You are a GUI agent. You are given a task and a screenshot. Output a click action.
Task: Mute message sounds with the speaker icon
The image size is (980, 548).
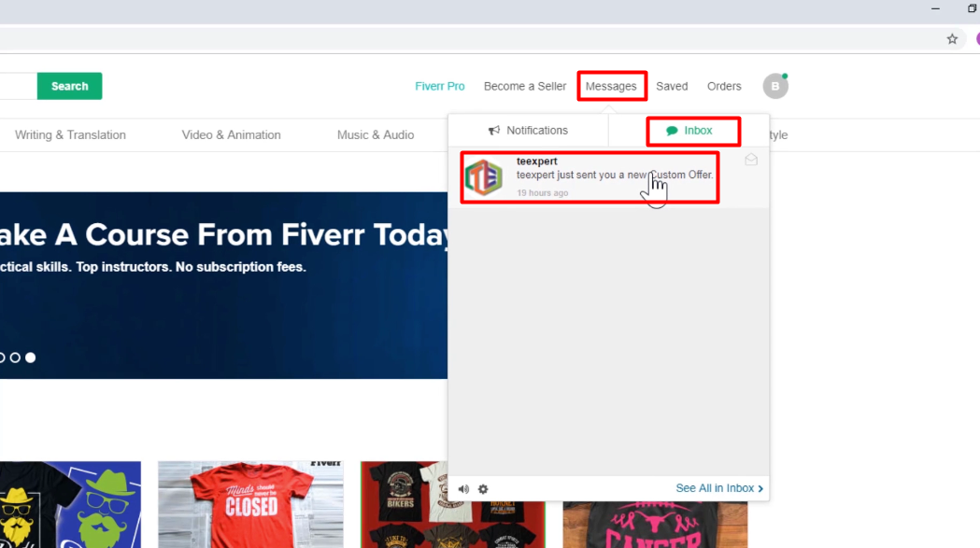(x=463, y=488)
